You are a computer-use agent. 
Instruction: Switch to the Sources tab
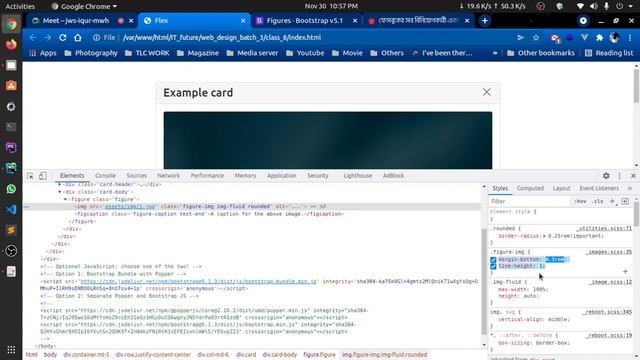[x=136, y=176]
